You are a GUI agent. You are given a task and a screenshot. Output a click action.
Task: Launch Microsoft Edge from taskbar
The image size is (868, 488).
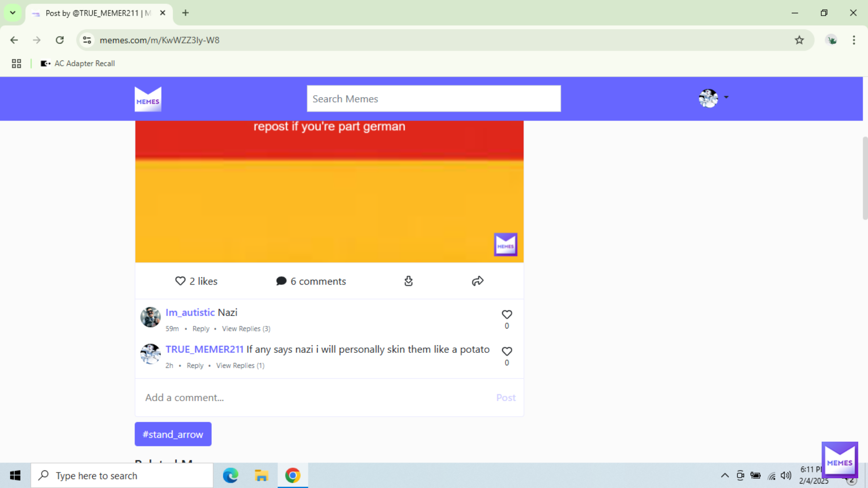click(230, 475)
